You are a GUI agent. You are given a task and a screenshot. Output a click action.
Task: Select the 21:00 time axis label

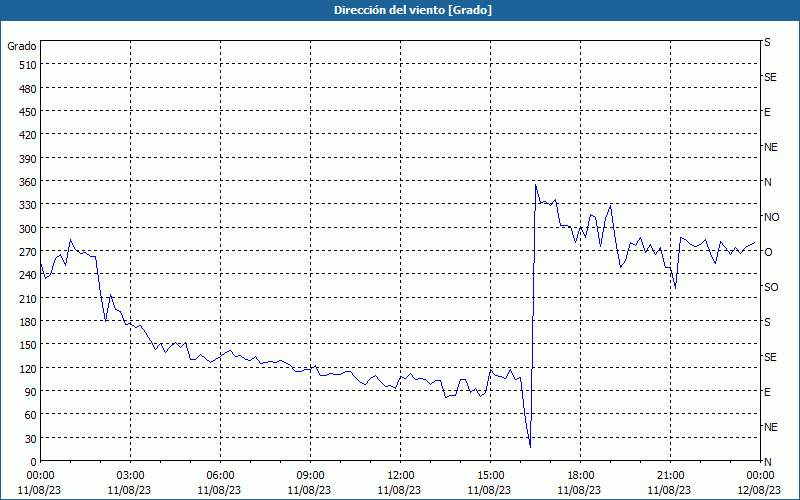click(x=670, y=476)
